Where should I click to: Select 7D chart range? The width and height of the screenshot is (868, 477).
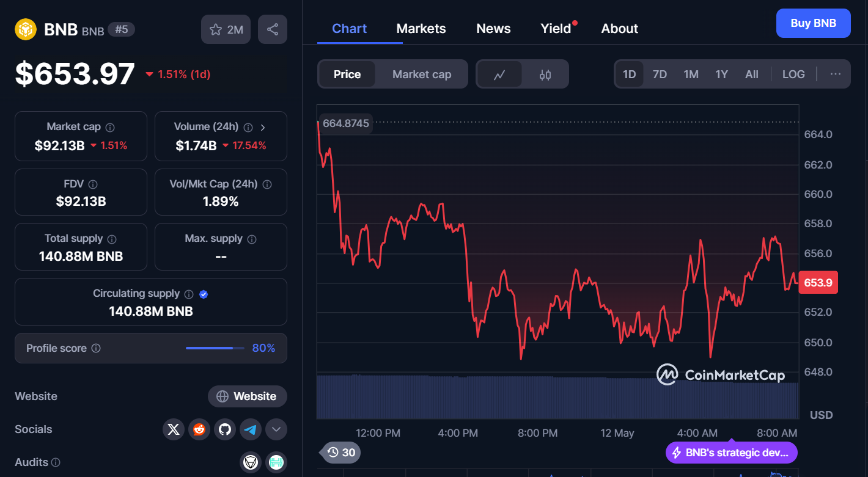coord(660,75)
